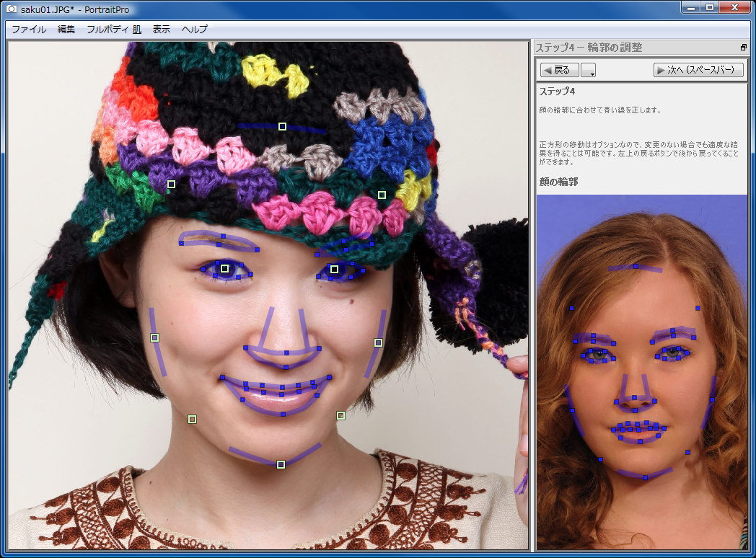
Task: Select the right cheek outline square handle
Action: [379, 342]
